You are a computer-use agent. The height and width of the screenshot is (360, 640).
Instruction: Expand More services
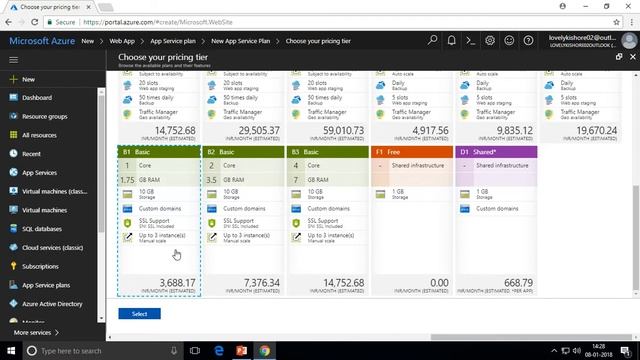(36, 332)
